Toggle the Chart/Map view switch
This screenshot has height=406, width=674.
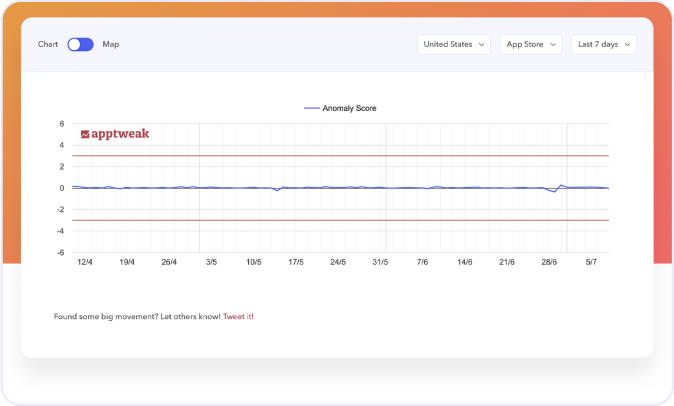click(80, 44)
